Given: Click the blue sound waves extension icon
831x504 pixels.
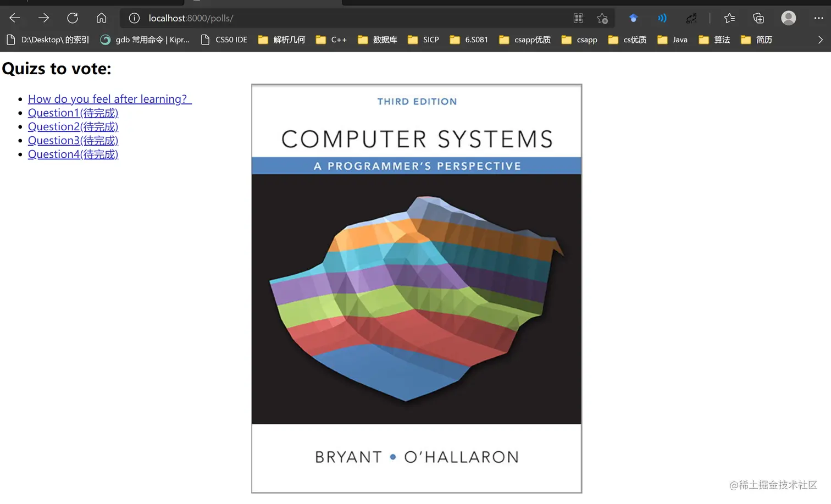Looking at the screenshot, I should pos(662,18).
